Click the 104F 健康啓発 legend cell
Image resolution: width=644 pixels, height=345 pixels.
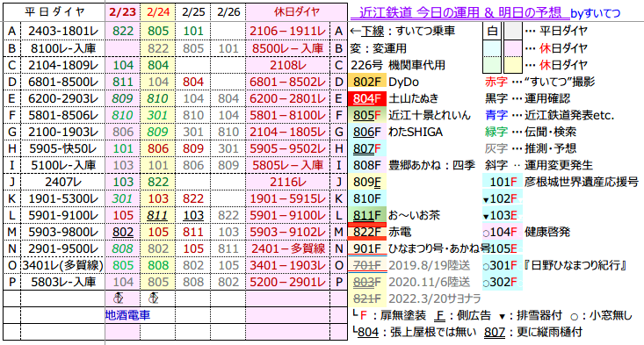click(x=503, y=232)
